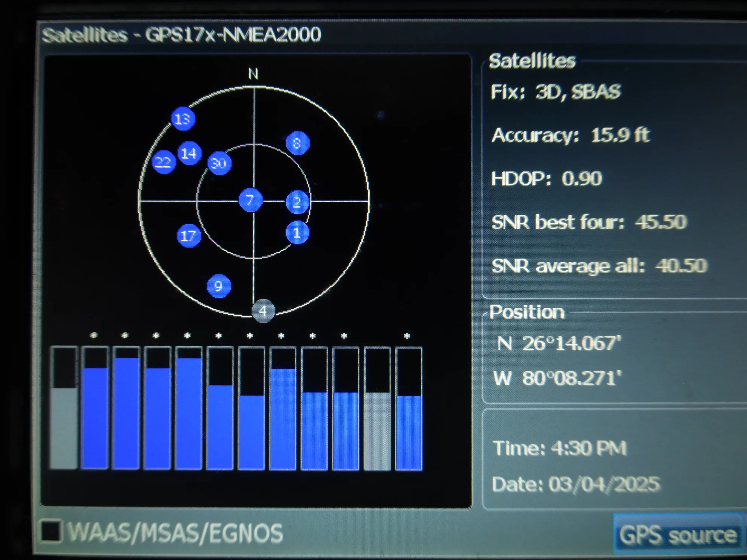Tap the Fix: 3D, SBAS status text
This screenshot has width=747, height=560.
point(556,91)
